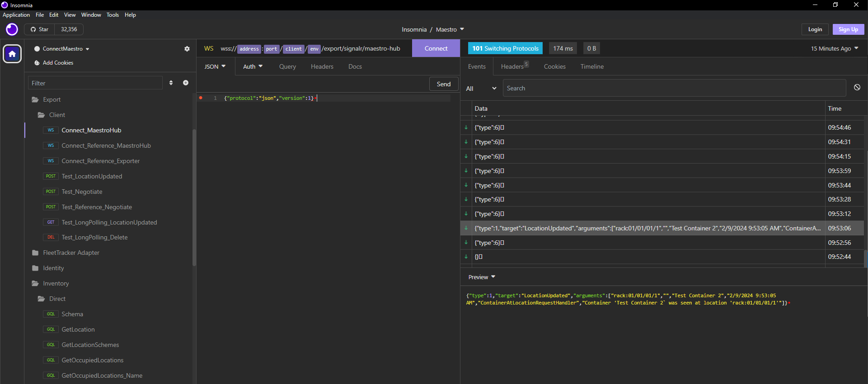Open the Preview mode dropdown
The height and width of the screenshot is (384, 868).
(x=482, y=277)
